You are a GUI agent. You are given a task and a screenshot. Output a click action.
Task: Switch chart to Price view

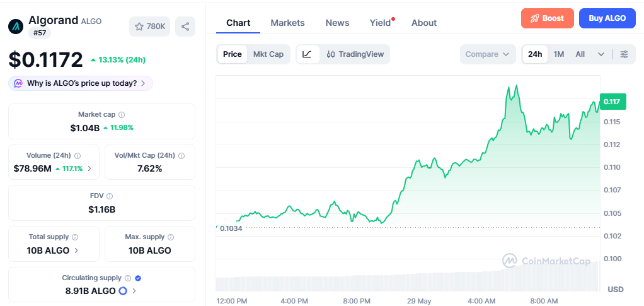(233, 54)
